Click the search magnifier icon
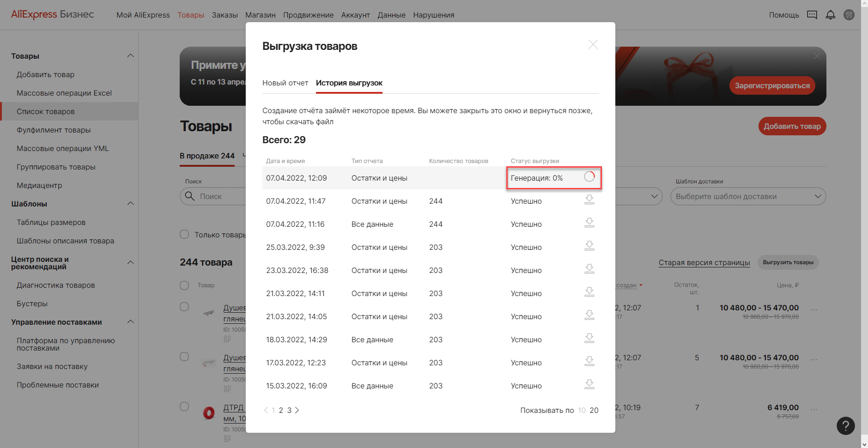868x448 pixels. [189, 196]
